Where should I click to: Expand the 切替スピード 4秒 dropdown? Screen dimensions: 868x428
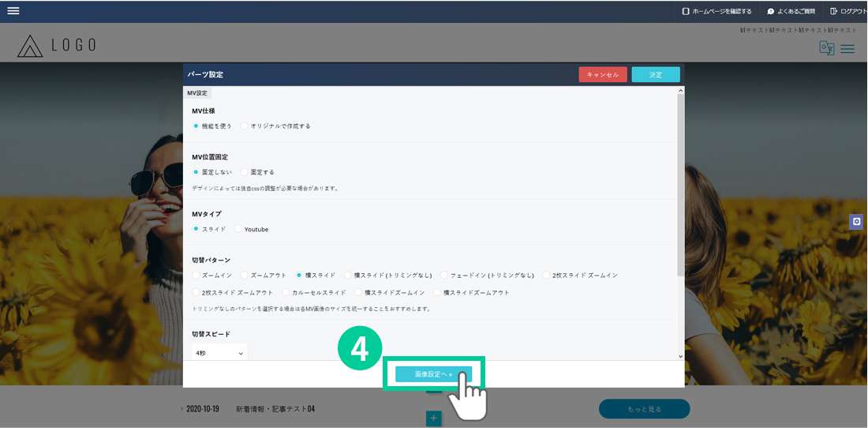219,354
